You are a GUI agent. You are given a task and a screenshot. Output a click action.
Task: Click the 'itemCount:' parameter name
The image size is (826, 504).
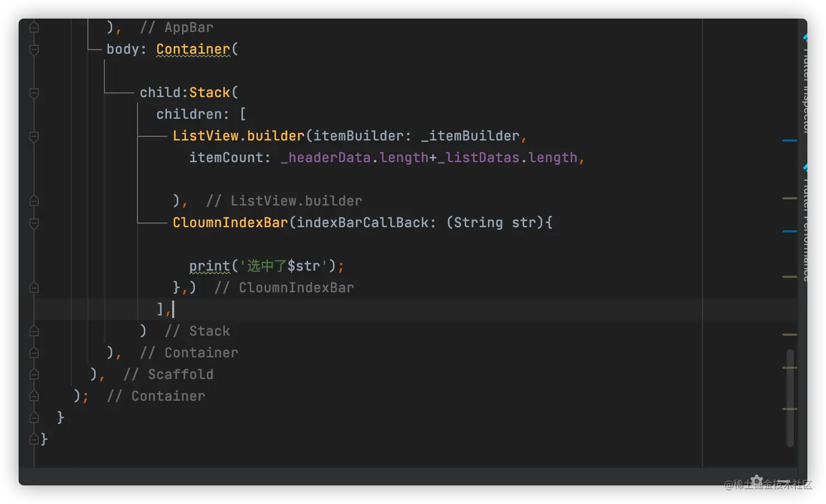point(230,158)
